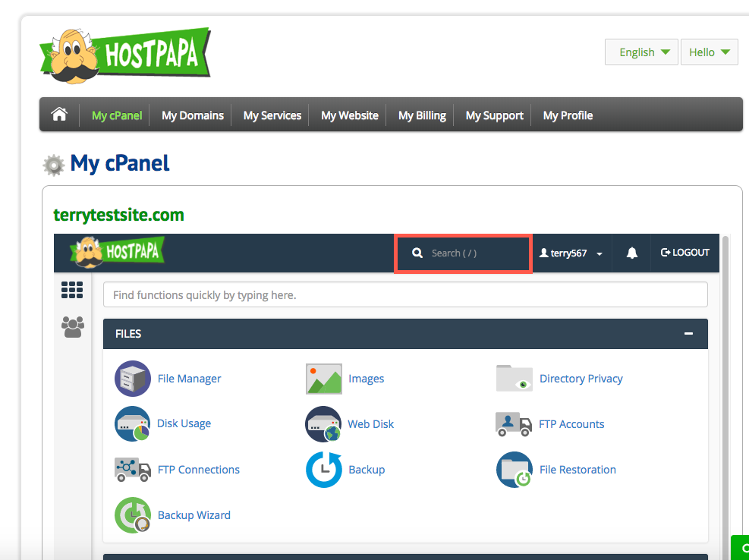
Task: Open the Web Disk icon
Action: point(323,424)
